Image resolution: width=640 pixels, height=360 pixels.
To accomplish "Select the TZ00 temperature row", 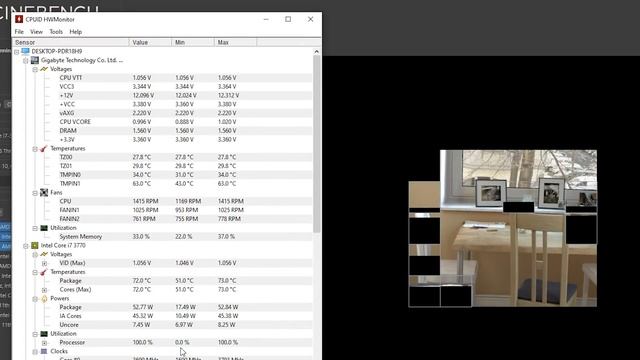I will (x=162, y=157).
